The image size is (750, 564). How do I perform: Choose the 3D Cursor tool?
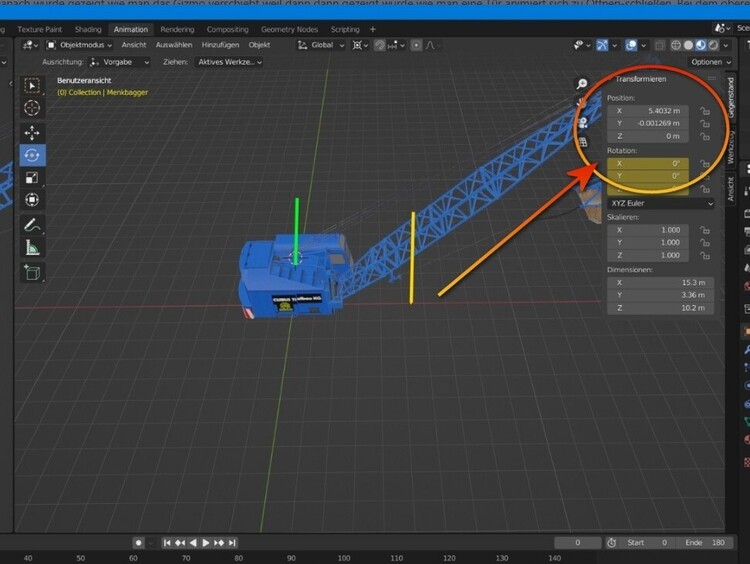[x=32, y=108]
